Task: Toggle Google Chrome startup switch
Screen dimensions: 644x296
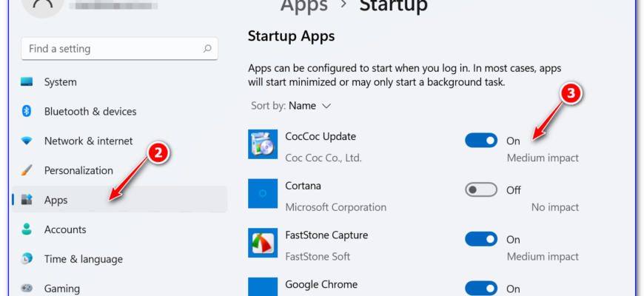Action: [x=481, y=288]
